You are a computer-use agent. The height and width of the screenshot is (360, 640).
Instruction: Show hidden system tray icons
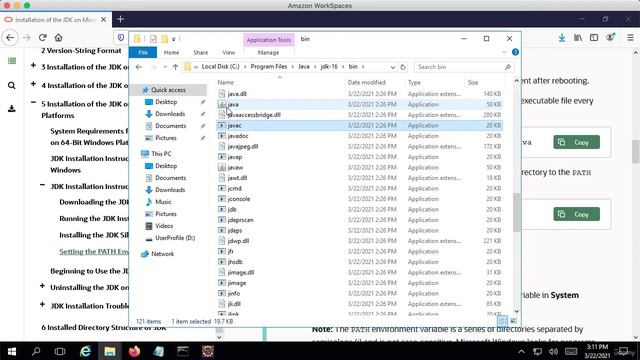(521, 352)
